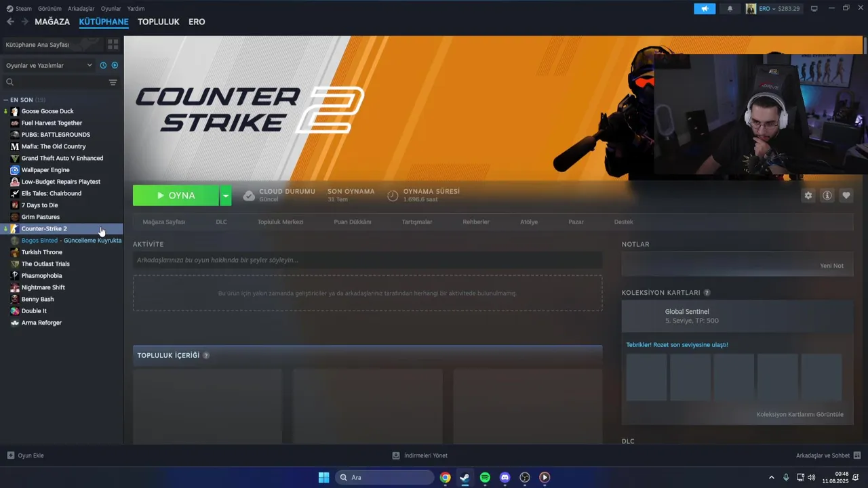This screenshot has height=488, width=868.
Task: Go to TOPLULUK tab
Action: (x=159, y=22)
